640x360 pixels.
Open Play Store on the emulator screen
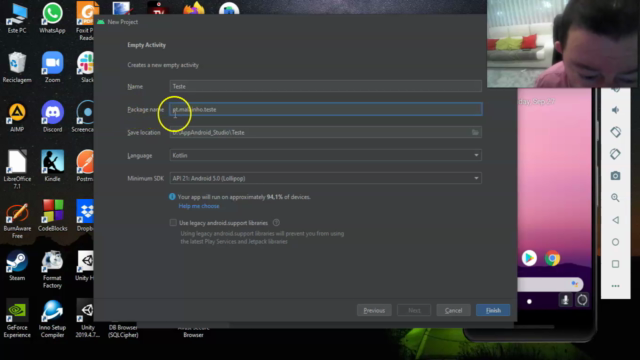click(x=529, y=258)
